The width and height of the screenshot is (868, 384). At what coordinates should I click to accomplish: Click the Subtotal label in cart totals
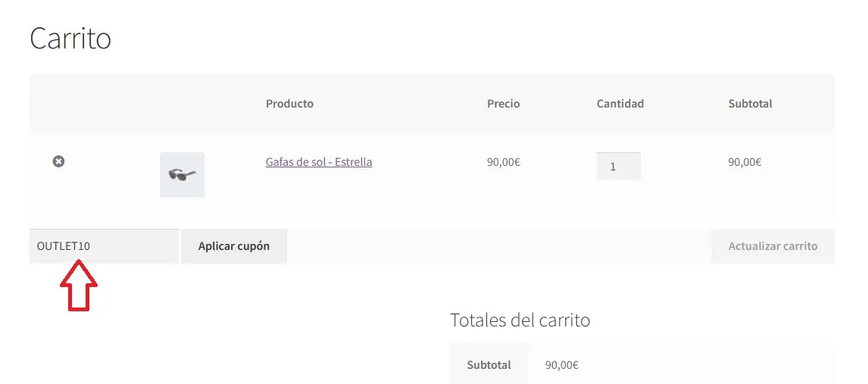(489, 365)
